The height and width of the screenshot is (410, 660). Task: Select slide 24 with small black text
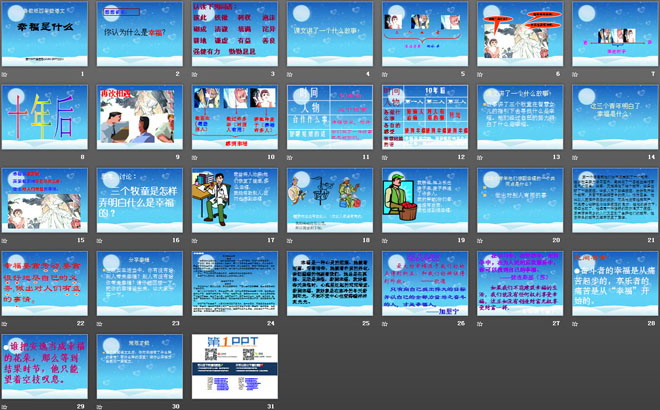(x=235, y=283)
